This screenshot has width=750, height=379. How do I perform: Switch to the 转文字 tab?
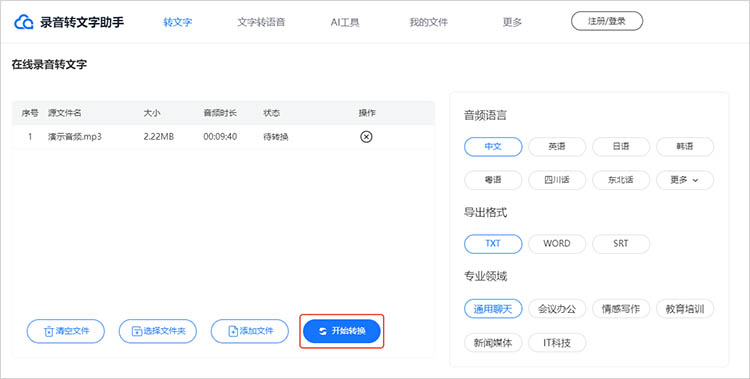point(177,22)
